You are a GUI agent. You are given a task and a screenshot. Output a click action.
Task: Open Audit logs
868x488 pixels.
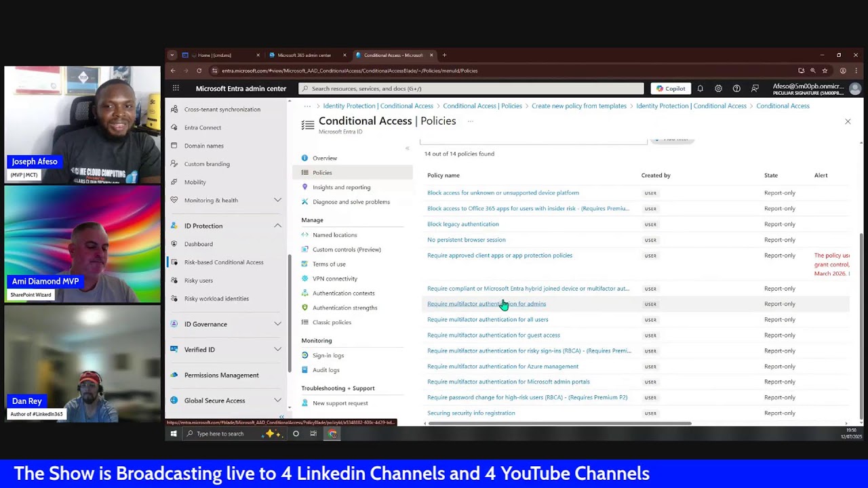325,370
